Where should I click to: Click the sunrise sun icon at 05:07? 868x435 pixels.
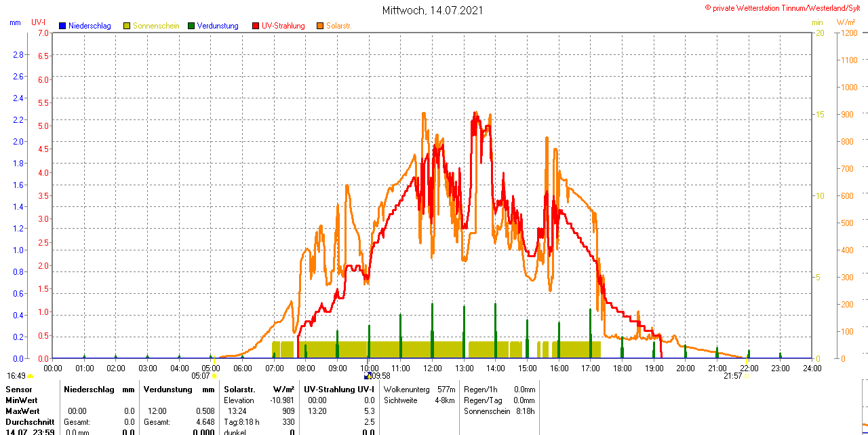[x=215, y=375]
